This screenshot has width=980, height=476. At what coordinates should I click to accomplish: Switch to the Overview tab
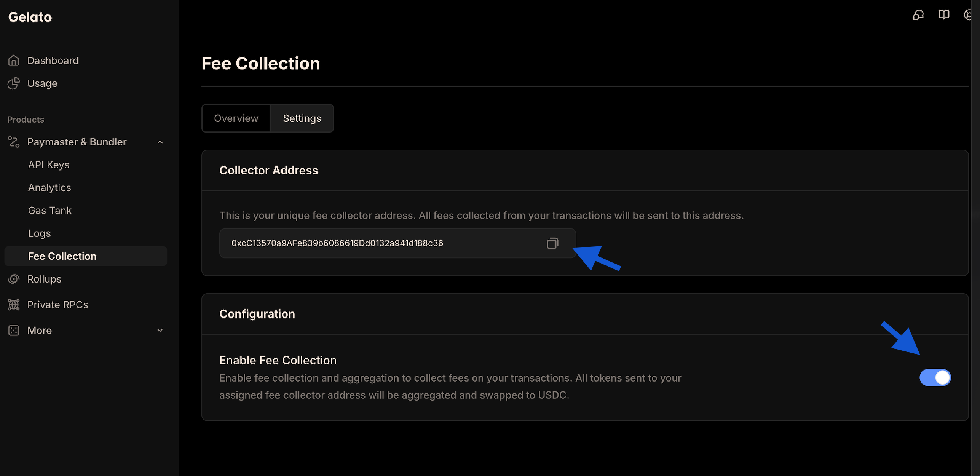tap(236, 118)
